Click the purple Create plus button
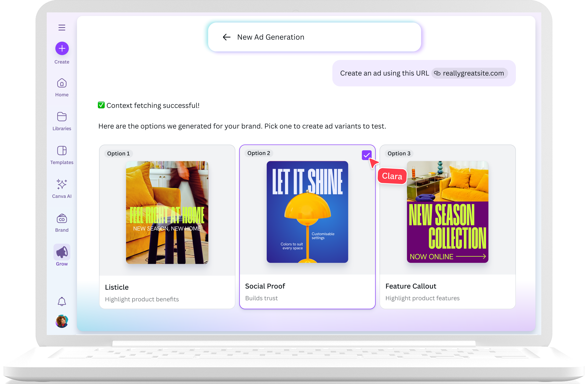The image size is (588, 384). 62,48
